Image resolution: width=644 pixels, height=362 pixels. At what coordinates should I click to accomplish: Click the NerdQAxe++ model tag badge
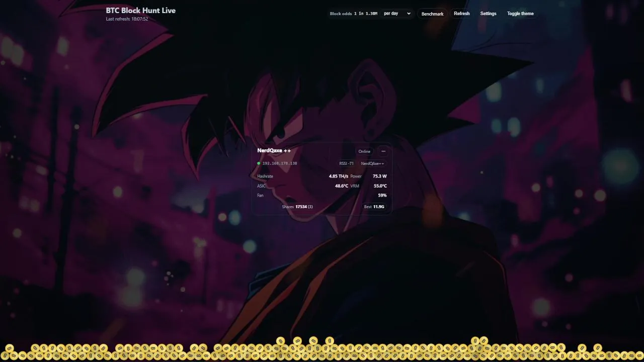tap(372, 163)
